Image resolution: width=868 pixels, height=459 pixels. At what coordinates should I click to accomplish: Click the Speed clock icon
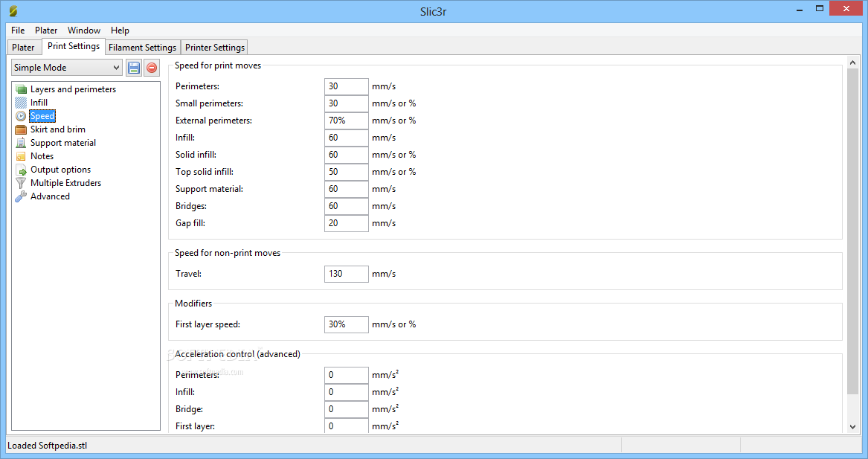21,116
